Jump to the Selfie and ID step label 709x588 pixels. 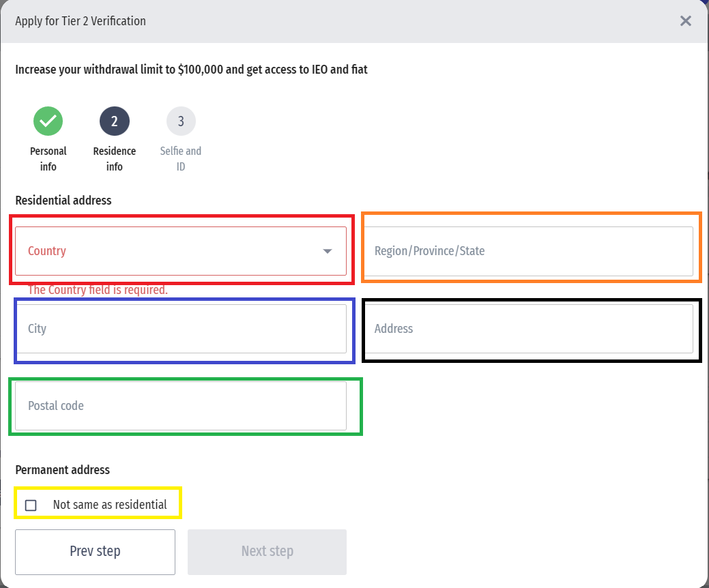point(181,159)
